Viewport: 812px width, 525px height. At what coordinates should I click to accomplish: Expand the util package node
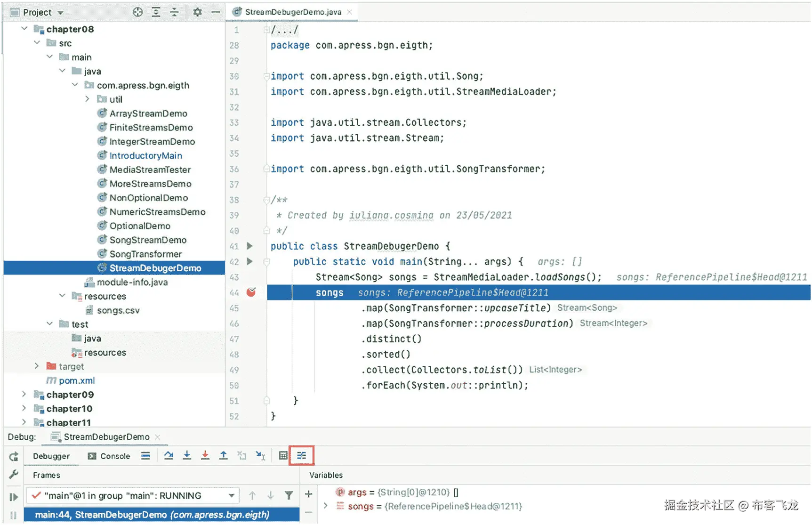pos(88,99)
